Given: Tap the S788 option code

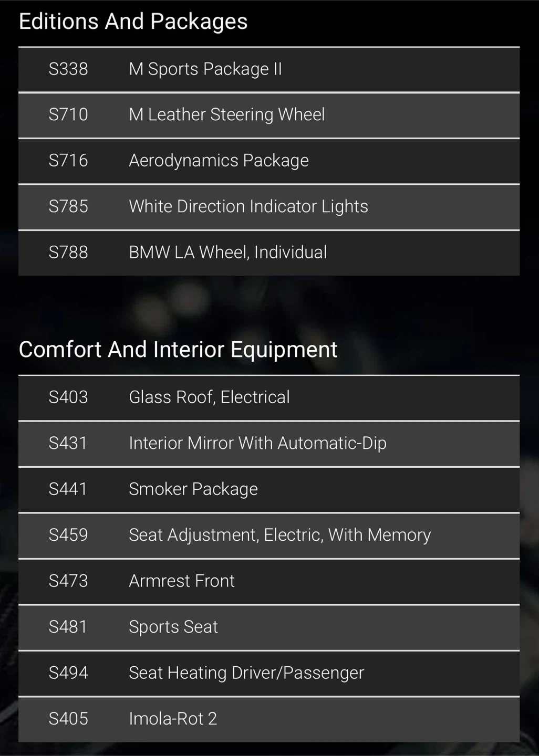Looking at the screenshot, I should click(68, 253).
